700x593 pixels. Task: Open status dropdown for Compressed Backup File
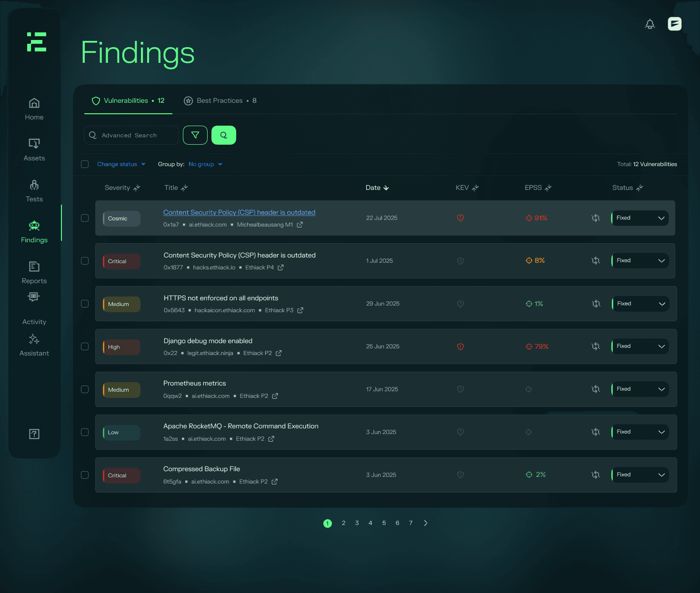(x=640, y=475)
